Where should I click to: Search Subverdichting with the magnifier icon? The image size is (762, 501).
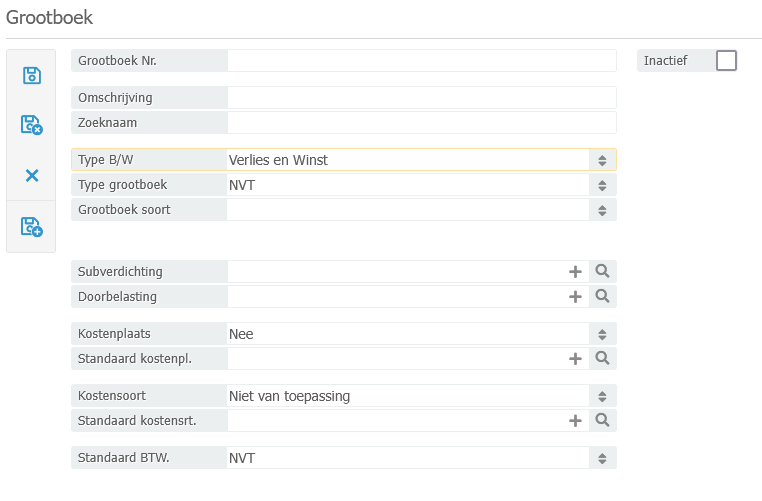(602, 271)
